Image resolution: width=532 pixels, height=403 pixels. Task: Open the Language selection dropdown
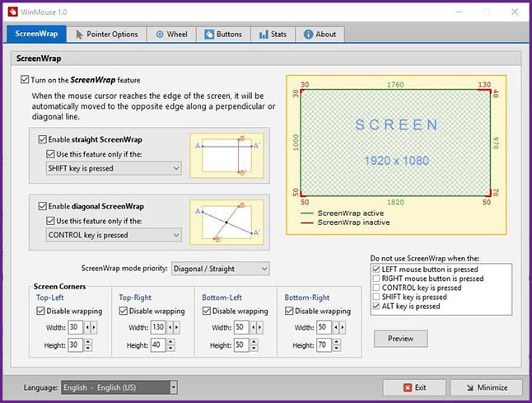pos(119,387)
